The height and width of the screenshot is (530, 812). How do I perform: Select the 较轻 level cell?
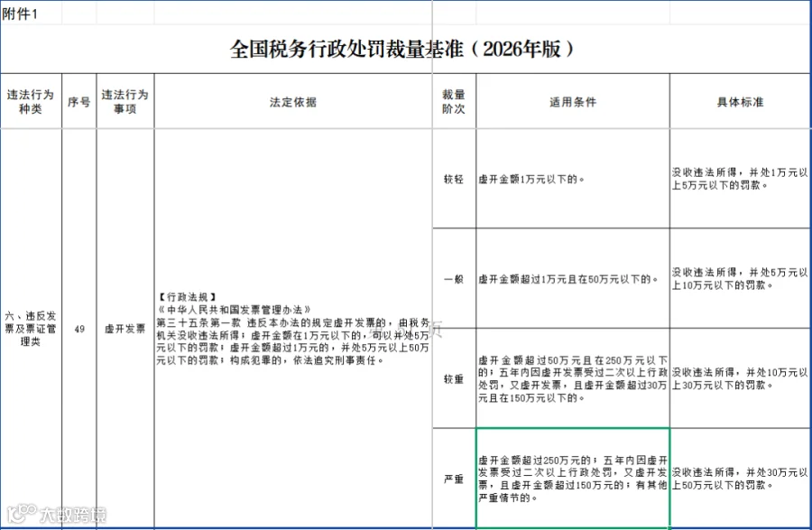point(454,179)
